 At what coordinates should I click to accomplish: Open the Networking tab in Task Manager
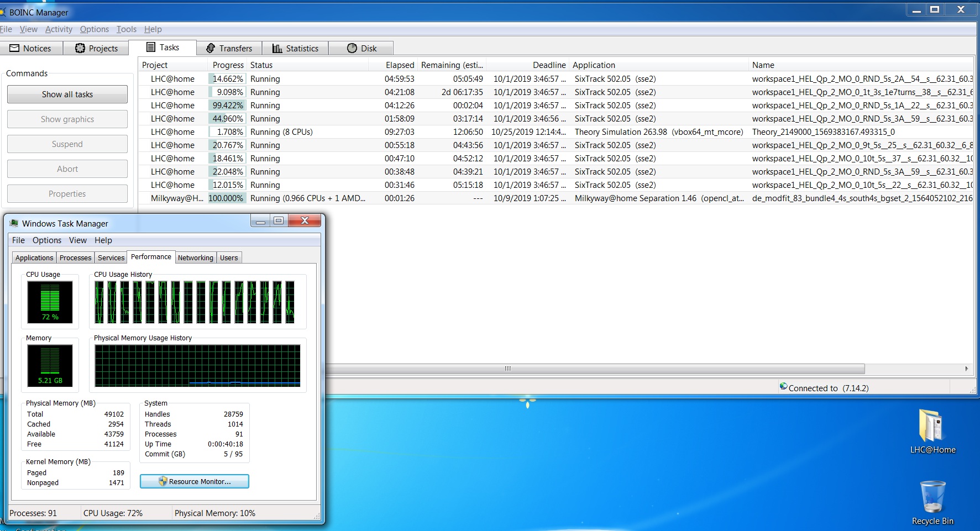click(196, 257)
